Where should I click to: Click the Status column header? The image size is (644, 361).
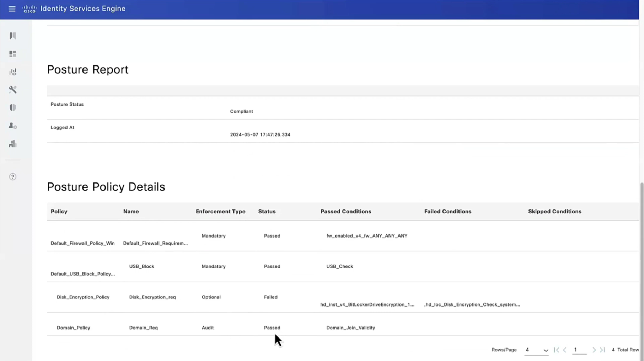(267, 211)
